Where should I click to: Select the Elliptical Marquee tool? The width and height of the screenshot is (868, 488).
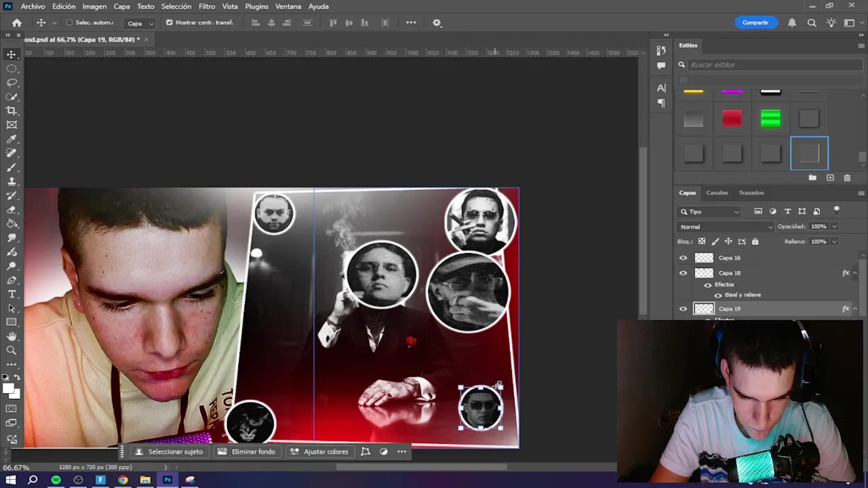12,68
